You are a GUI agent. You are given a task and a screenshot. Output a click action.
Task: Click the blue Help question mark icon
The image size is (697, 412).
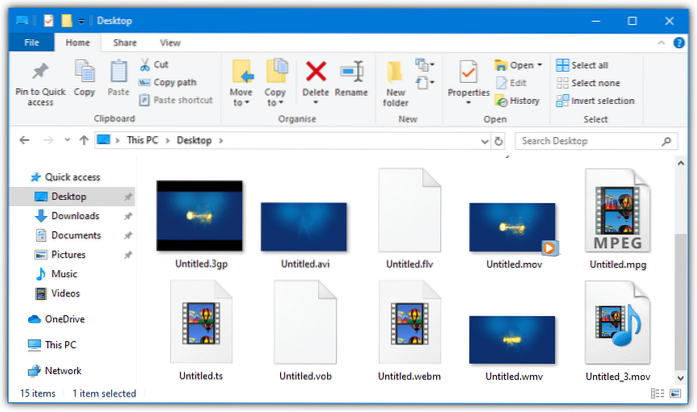click(x=679, y=43)
